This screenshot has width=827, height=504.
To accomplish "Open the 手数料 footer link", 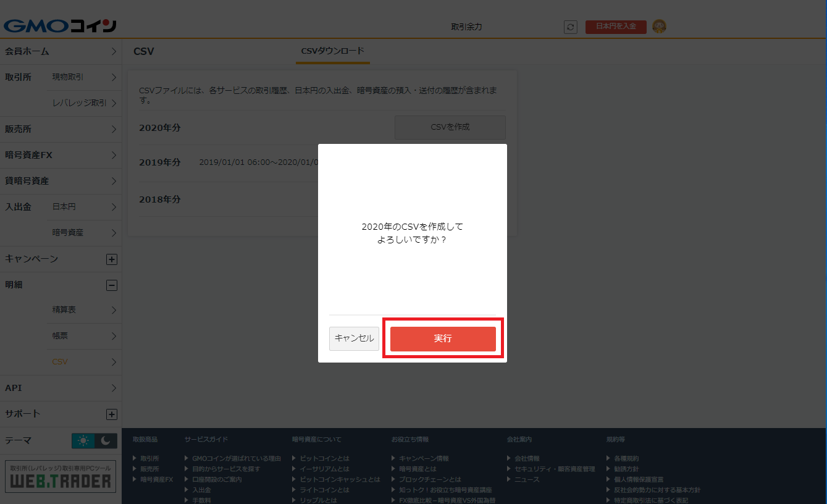I will (203, 500).
